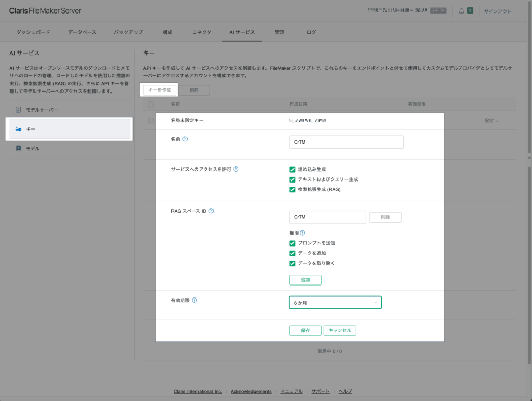The image size is (532, 401).
Task: Go to the 構成 tab
Action: coord(168,32)
